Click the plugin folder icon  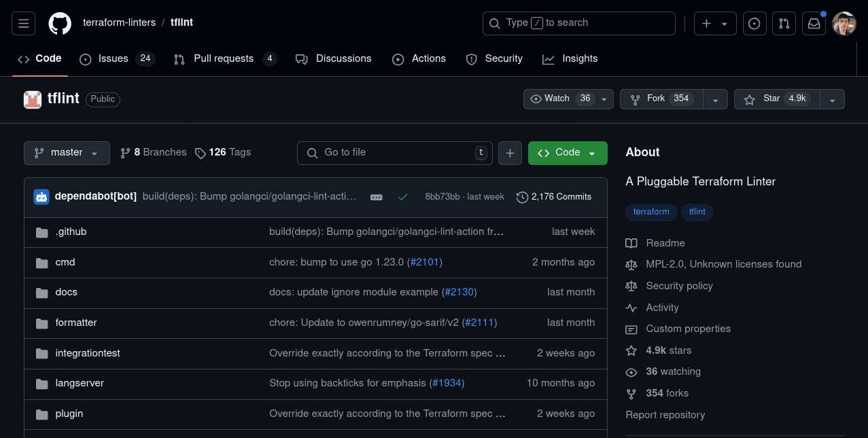pyautogui.click(x=42, y=414)
